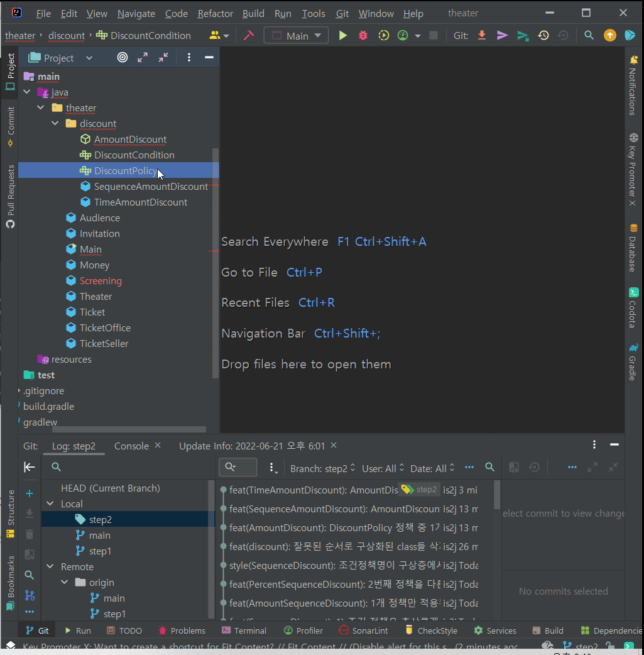Open Project panel options menu

(x=188, y=57)
